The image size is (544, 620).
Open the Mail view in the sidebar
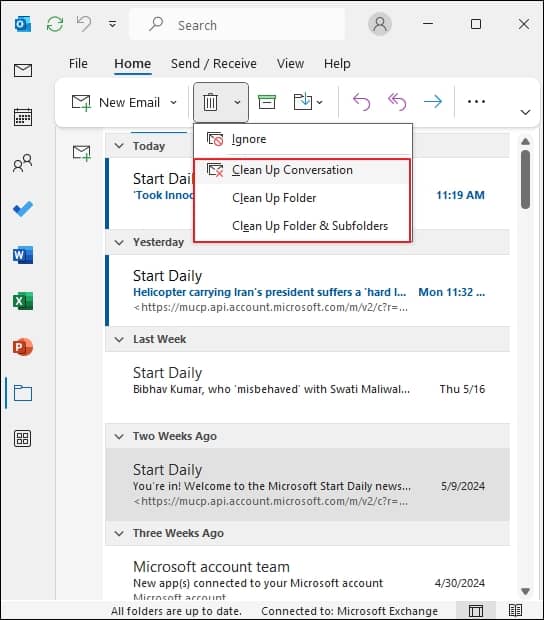23,70
